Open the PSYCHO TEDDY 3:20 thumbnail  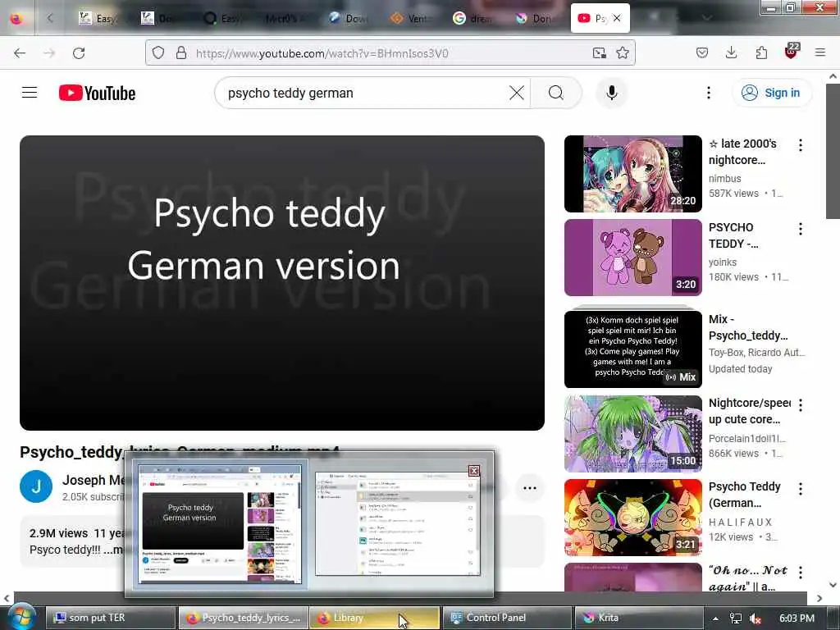[x=632, y=257]
